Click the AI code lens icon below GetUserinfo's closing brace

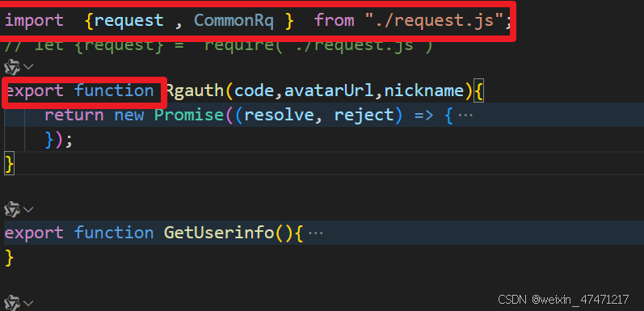point(12,303)
